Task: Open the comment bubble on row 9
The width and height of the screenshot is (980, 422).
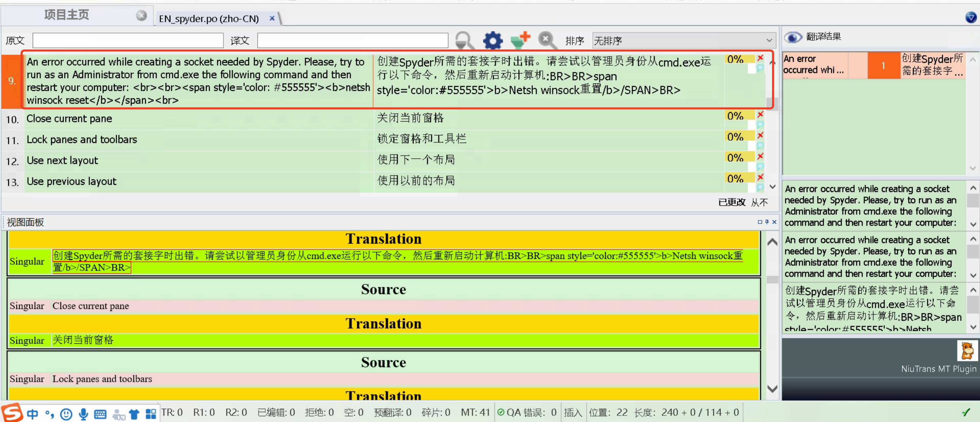Action: [760, 68]
